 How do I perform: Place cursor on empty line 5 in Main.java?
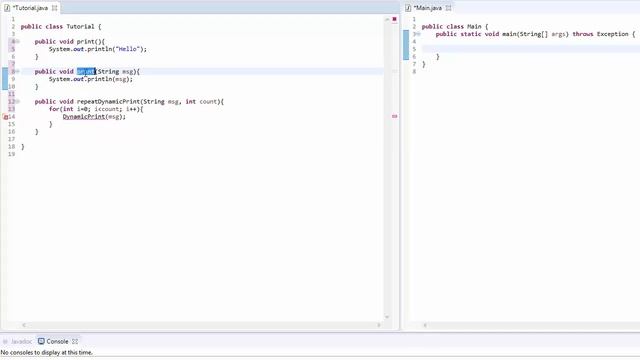pyautogui.click(x=531, y=49)
